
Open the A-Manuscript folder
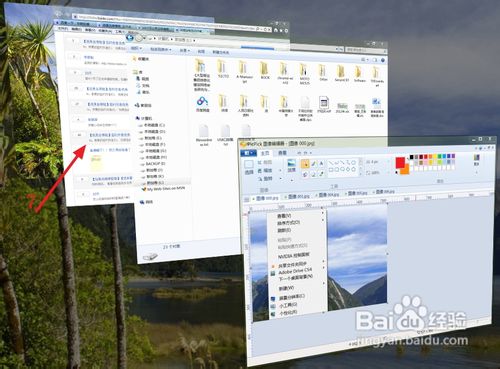[x=244, y=71]
